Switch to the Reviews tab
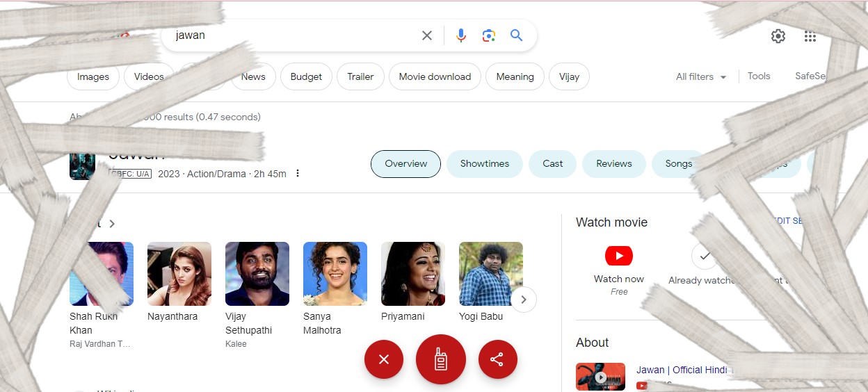Image resolution: width=868 pixels, height=392 pixels. click(614, 164)
